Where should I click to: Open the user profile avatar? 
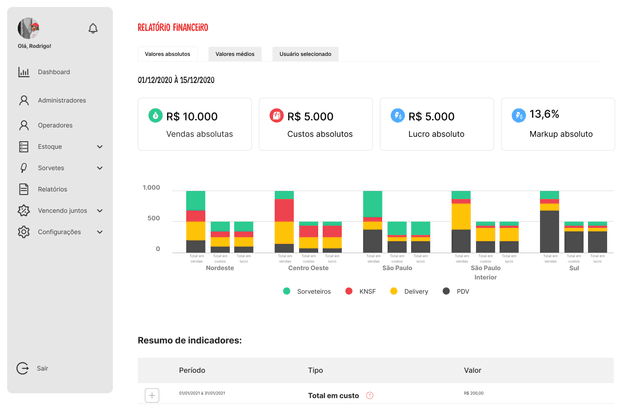pos(28,28)
